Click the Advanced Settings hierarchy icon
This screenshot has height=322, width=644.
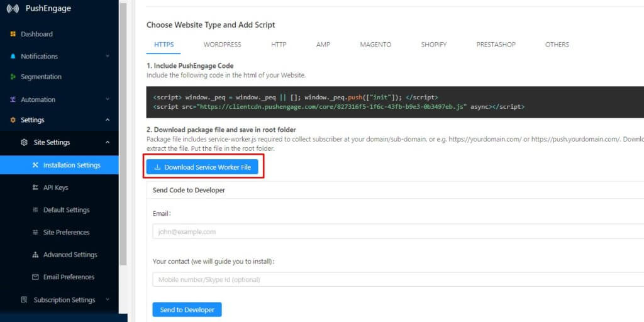(x=35, y=255)
